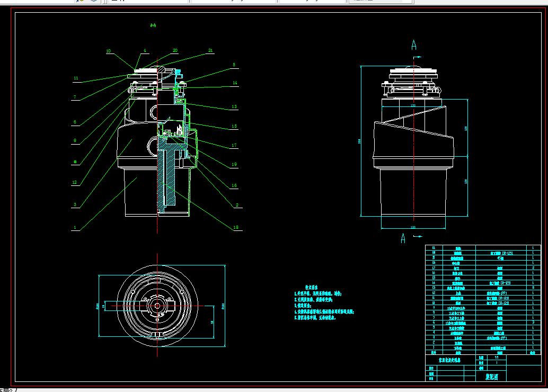Image resolution: width=548 pixels, height=392 pixels.
Task: Select the 310 overall height dimension text
Action: [359, 141]
